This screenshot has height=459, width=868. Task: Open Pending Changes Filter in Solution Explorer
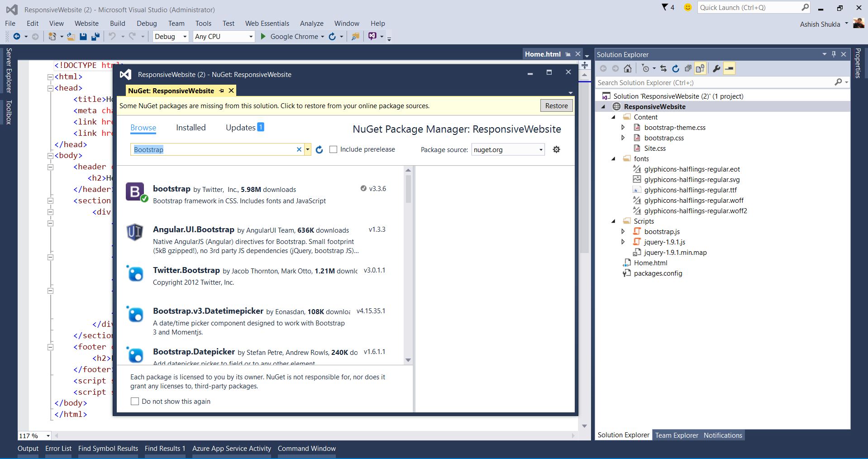pyautogui.click(x=646, y=68)
